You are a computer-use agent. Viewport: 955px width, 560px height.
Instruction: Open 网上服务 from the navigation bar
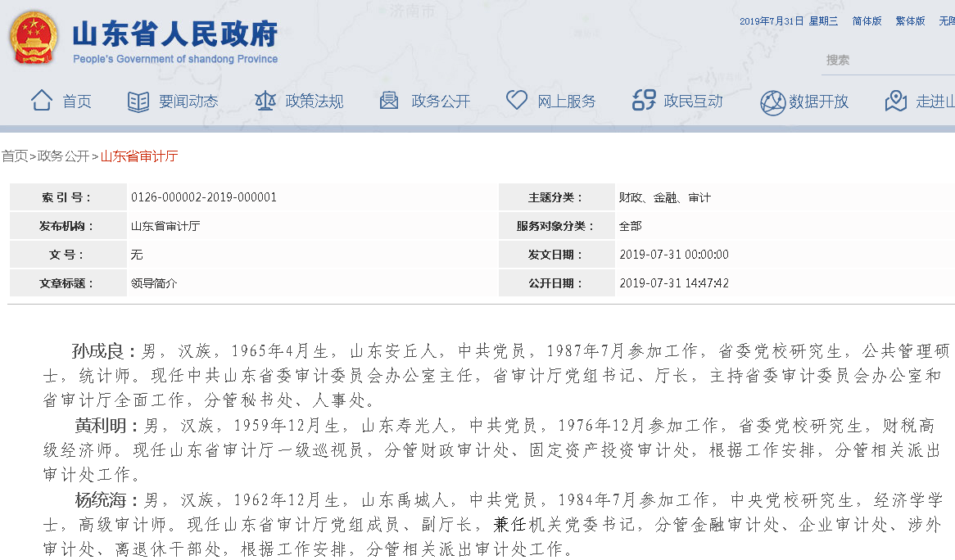pyautogui.click(x=567, y=102)
